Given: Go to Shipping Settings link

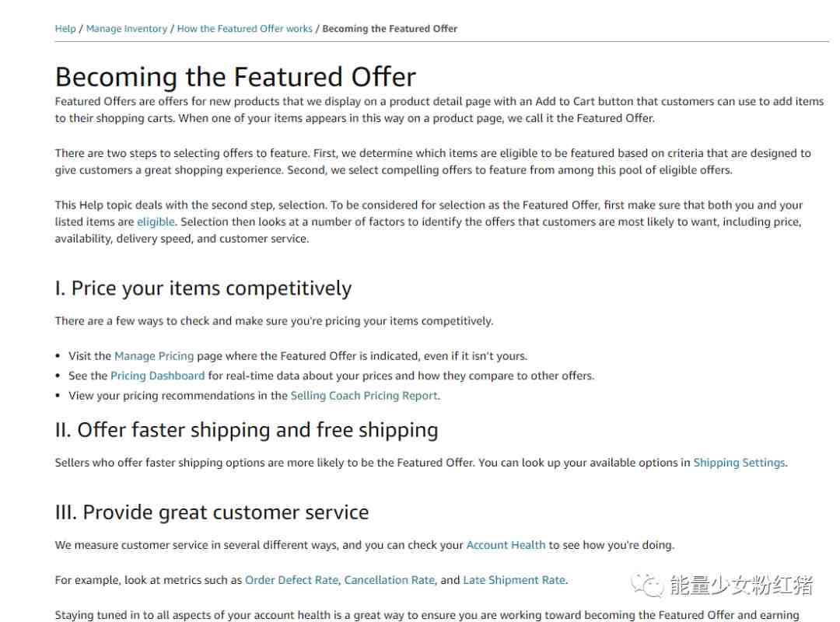Looking at the screenshot, I should click(x=740, y=463).
